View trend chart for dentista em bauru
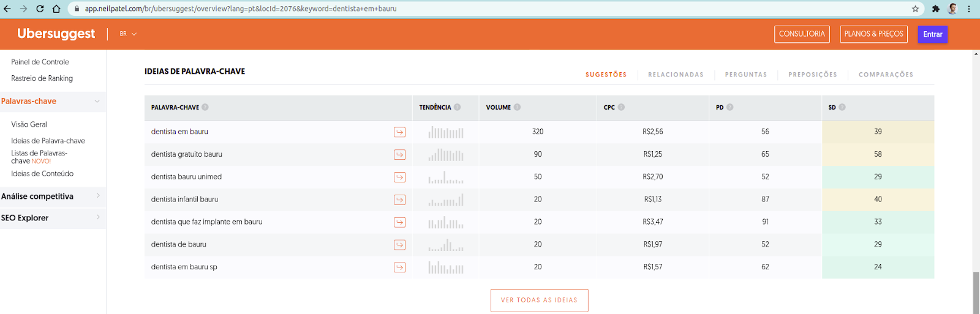The width and height of the screenshot is (980, 314). 446,132
